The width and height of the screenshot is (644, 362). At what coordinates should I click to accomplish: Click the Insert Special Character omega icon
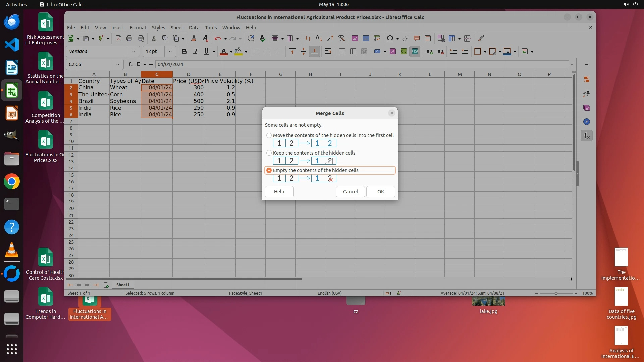pos(390,39)
